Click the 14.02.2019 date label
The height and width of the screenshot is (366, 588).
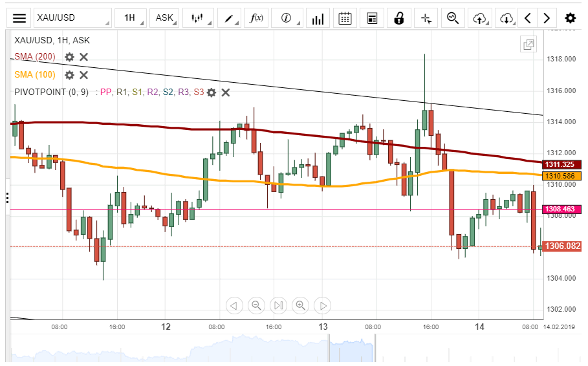click(x=559, y=327)
